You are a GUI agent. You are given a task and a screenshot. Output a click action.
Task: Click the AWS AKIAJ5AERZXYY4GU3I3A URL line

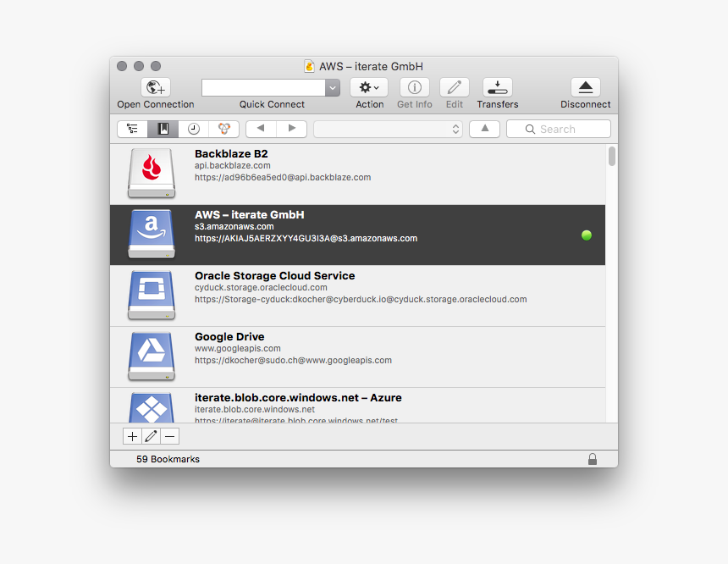coord(306,238)
